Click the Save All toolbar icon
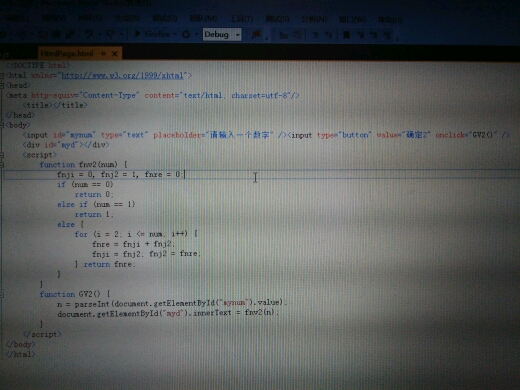 tap(70, 34)
